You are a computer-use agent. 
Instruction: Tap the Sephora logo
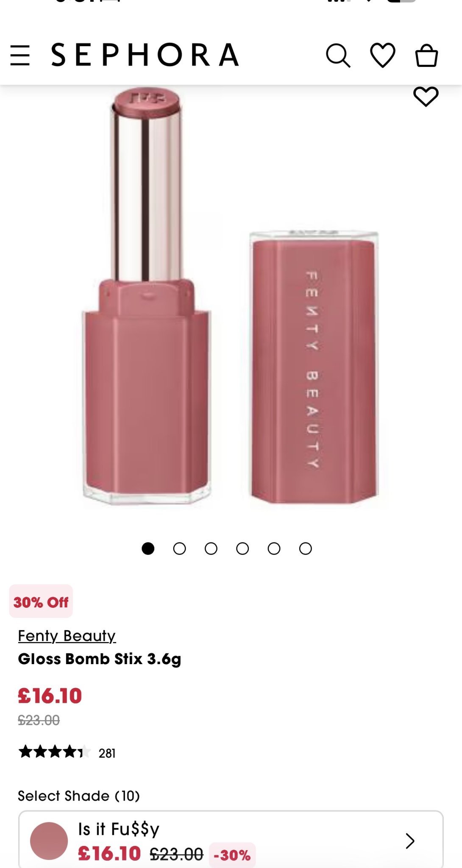pos(145,55)
